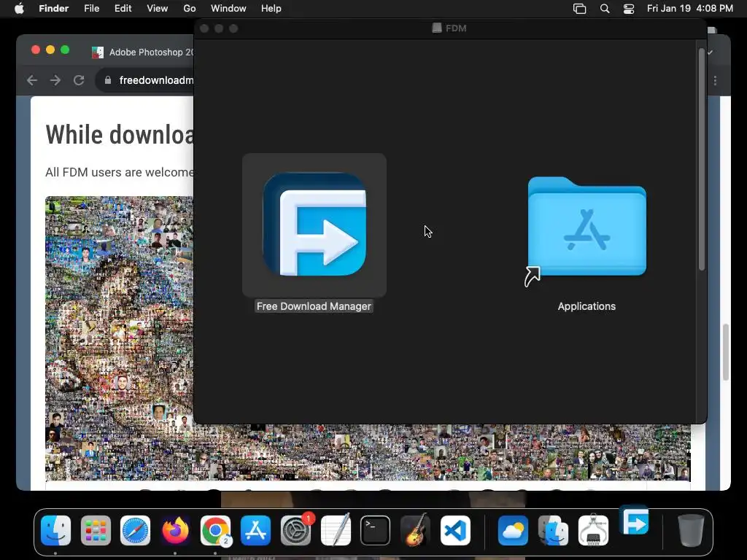
Task: Click the mosaic photo image on the webpage
Action: coord(119,338)
